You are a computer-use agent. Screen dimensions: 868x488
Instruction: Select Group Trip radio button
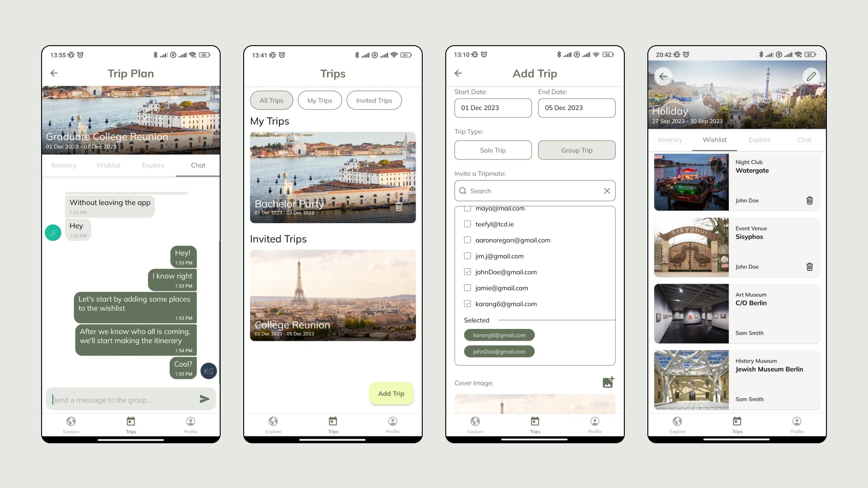click(576, 150)
